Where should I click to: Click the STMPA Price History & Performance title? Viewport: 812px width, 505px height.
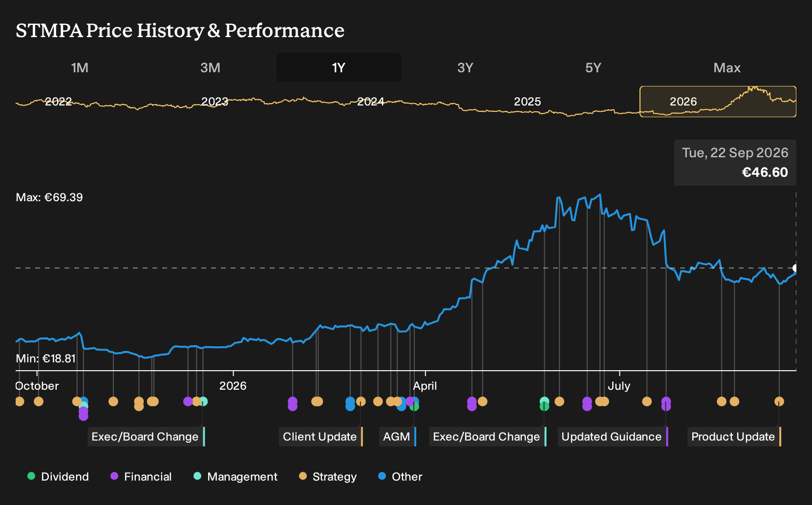coord(180,31)
